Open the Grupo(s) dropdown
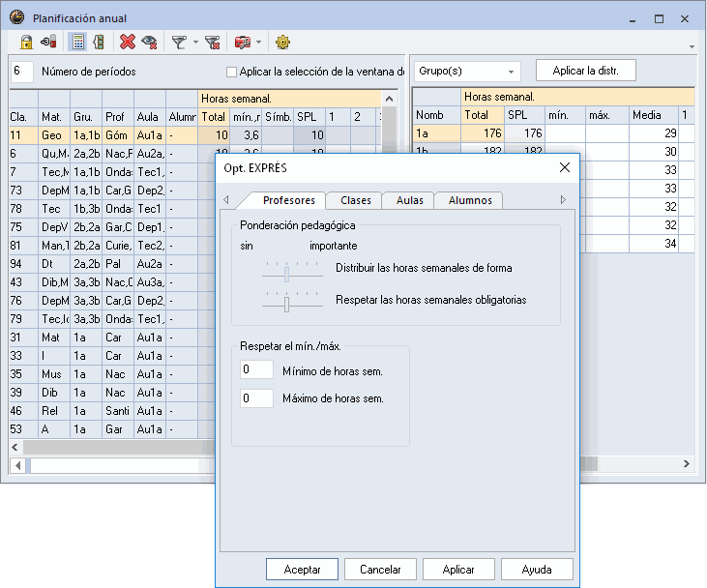This screenshot has width=707, height=588. pyautogui.click(x=467, y=72)
